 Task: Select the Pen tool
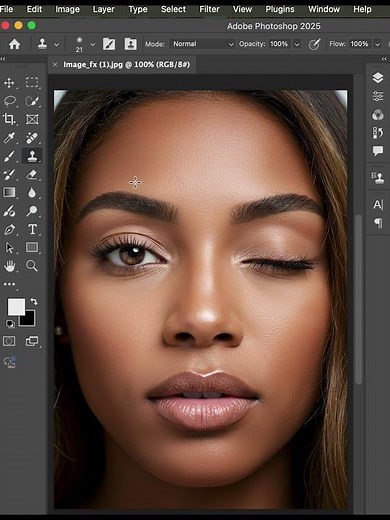[9, 229]
